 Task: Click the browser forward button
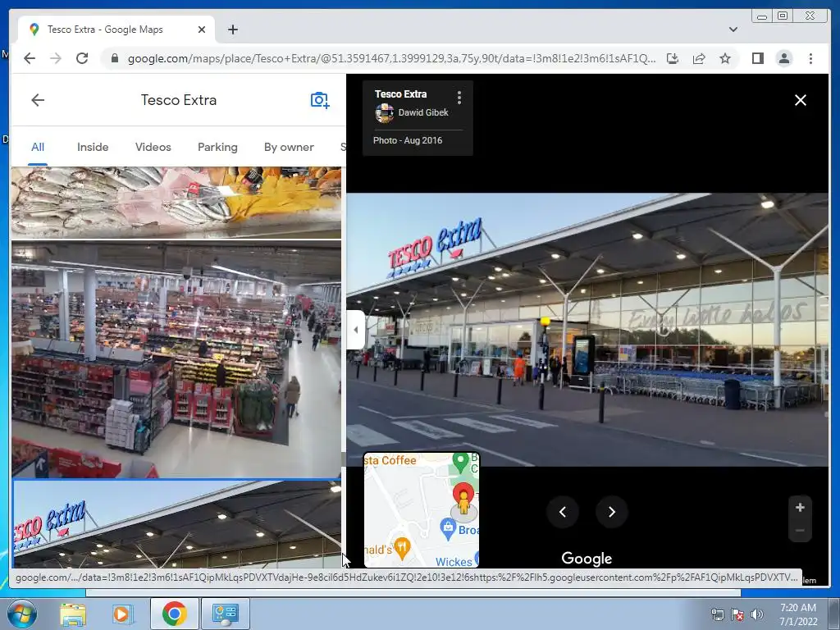pos(56,58)
